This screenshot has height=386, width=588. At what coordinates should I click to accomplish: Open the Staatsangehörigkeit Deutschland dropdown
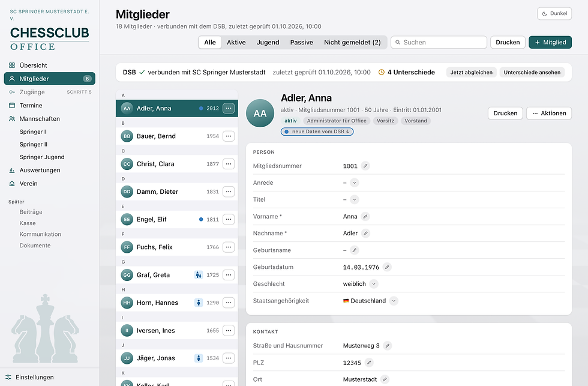tap(394, 301)
